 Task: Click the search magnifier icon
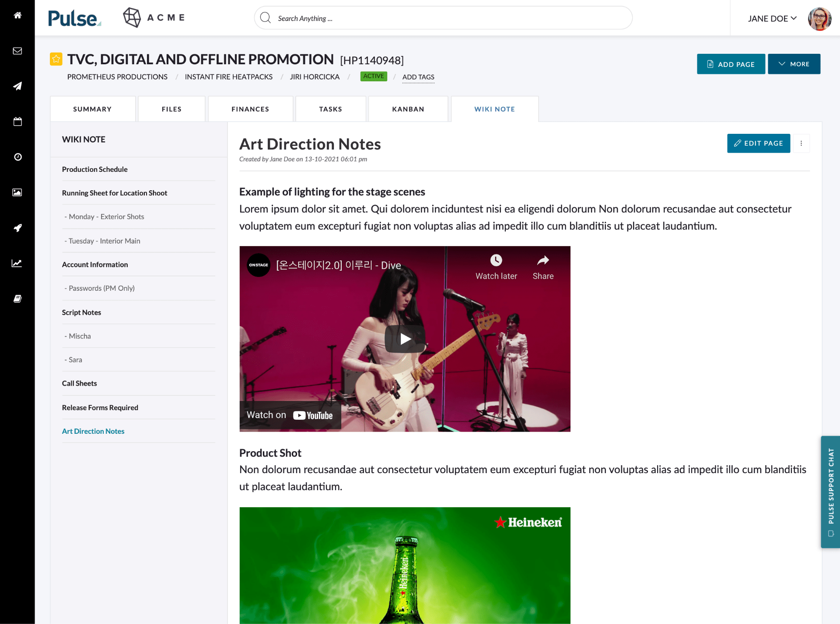[266, 18]
